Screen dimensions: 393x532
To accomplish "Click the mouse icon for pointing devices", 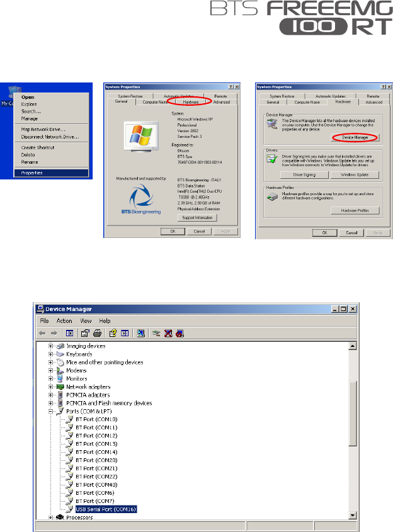I will (60, 363).
